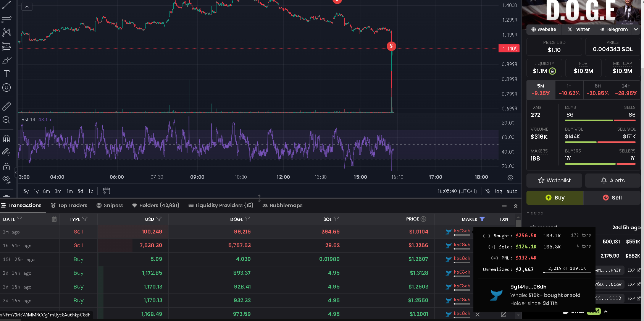Click the Sell button in sidebar

click(612, 198)
